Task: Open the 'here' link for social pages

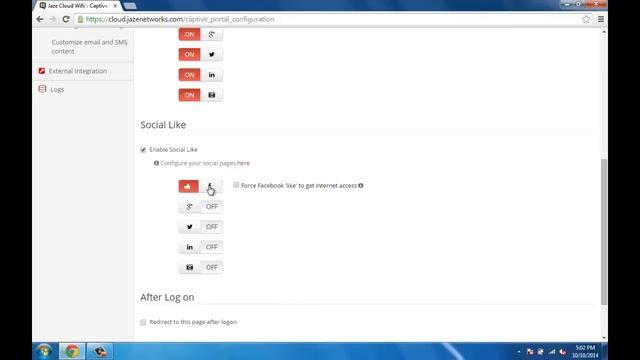Action: 243,163
